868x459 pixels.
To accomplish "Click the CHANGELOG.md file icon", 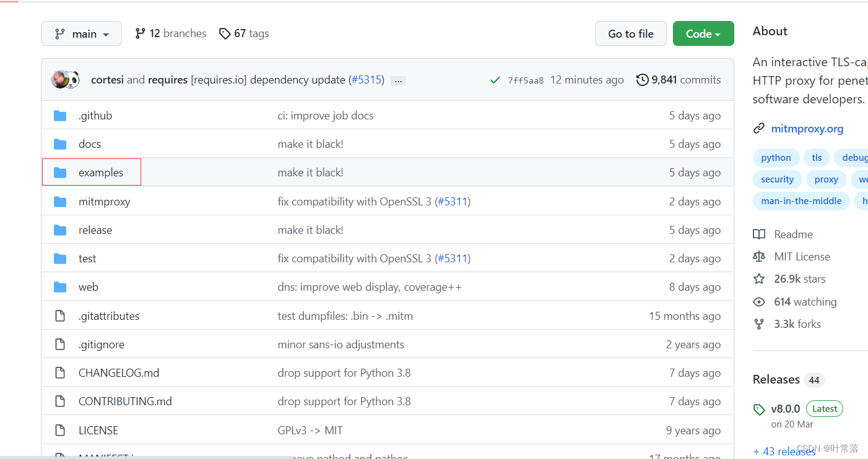I will coord(60,373).
